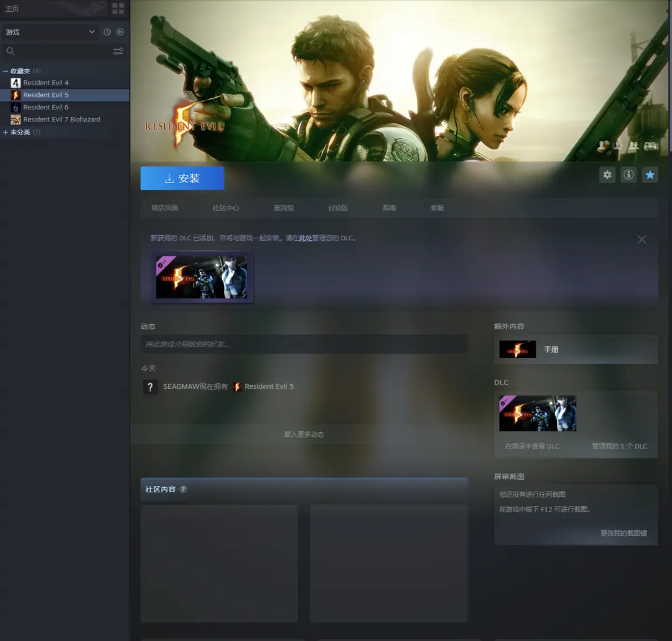Open the 指南 guides tab
This screenshot has height=641, width=672.
click(389, 208)
